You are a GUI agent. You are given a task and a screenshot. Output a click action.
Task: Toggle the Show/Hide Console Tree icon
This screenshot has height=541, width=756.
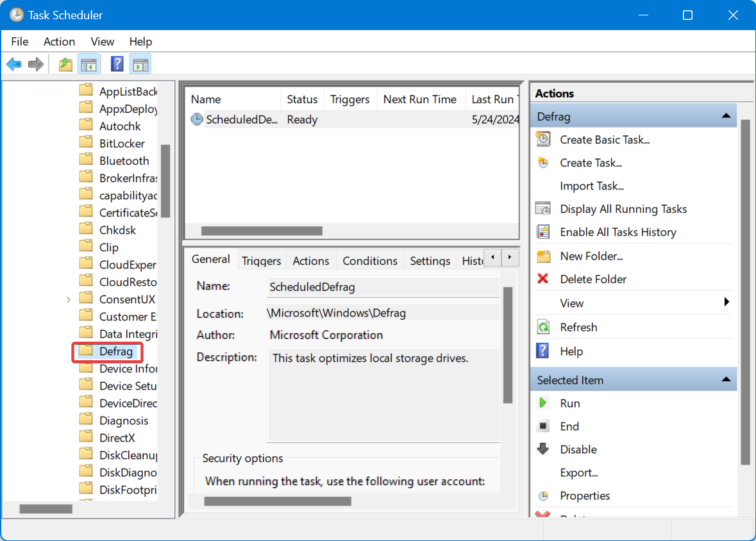tap(88, 65)
